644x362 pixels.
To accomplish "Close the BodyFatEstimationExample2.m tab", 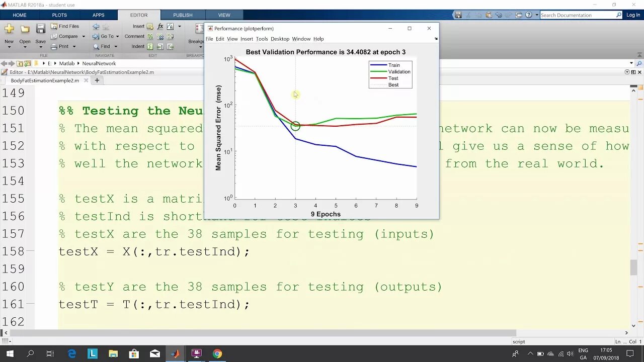I will pos(86,80).
